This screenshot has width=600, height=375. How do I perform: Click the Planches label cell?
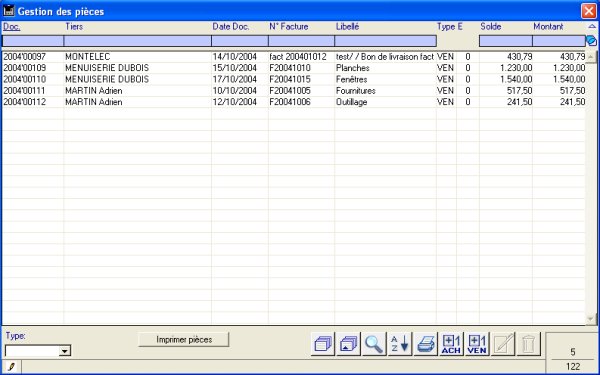353,68
